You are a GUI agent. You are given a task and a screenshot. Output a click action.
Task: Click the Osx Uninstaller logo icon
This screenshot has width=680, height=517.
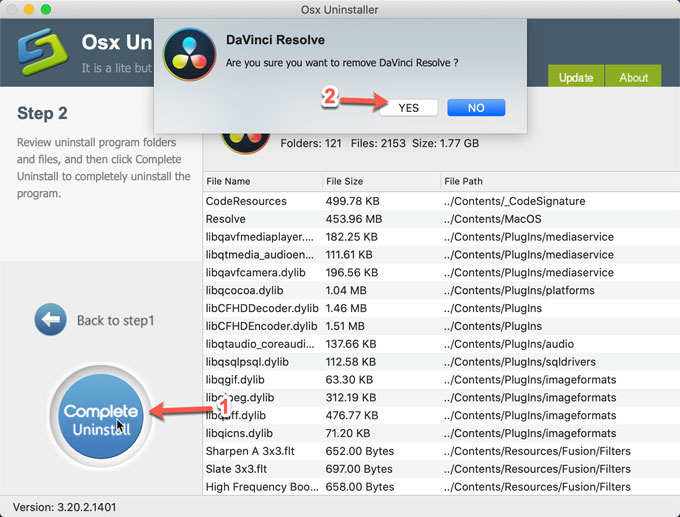coord(42,52)
